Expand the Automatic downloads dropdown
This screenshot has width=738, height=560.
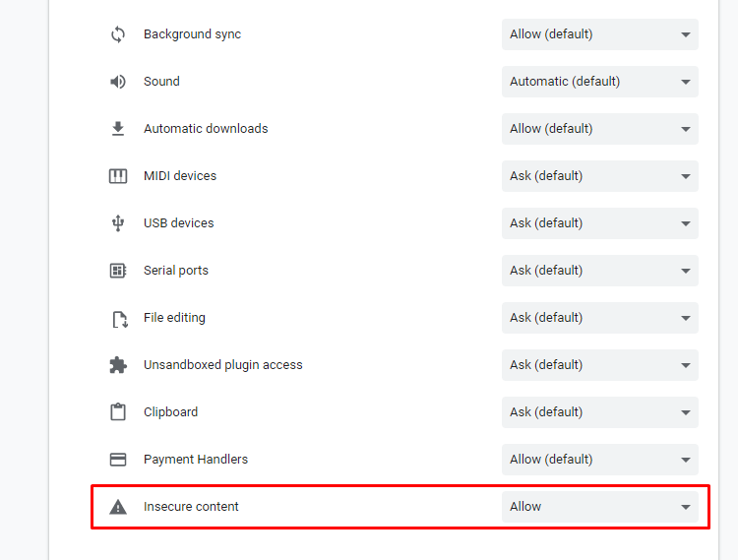coord(599,129)
